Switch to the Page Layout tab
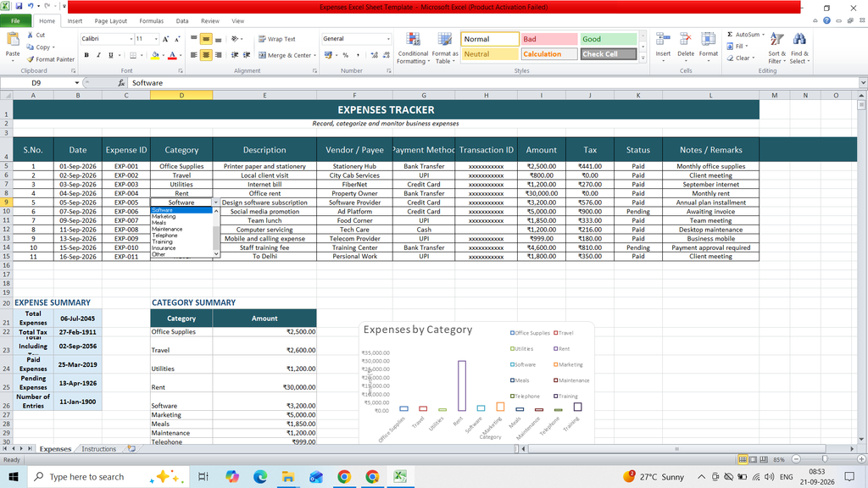The image size is (868, 488). [x=111, y=21]
